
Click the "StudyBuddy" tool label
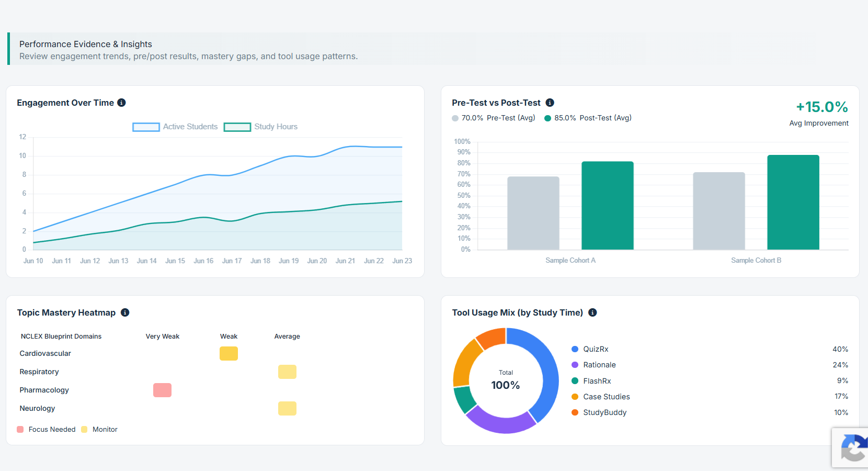click(x=605, y=412)
